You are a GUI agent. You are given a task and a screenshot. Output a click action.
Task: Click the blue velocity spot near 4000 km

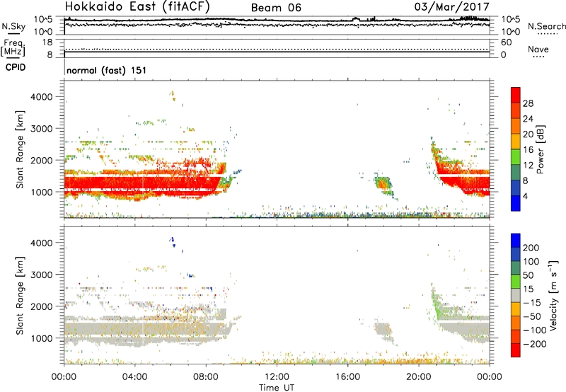tap(173, 241)
